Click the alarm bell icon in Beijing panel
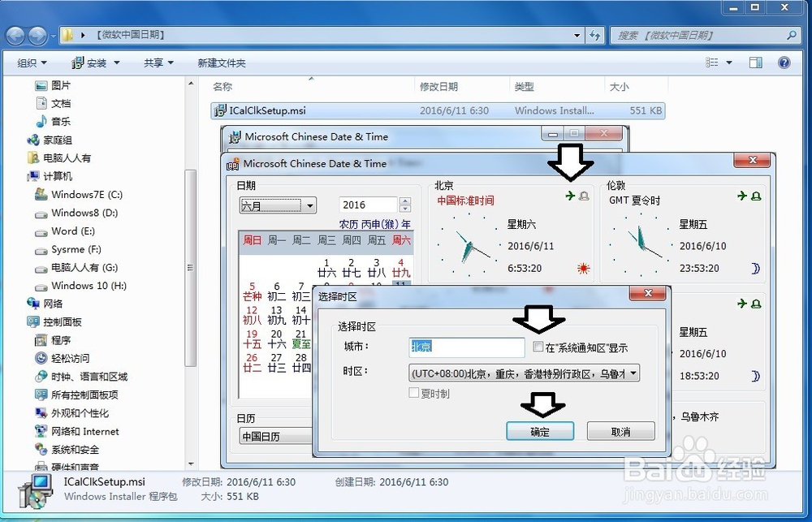812x522 pixels. tap(584, 196)
